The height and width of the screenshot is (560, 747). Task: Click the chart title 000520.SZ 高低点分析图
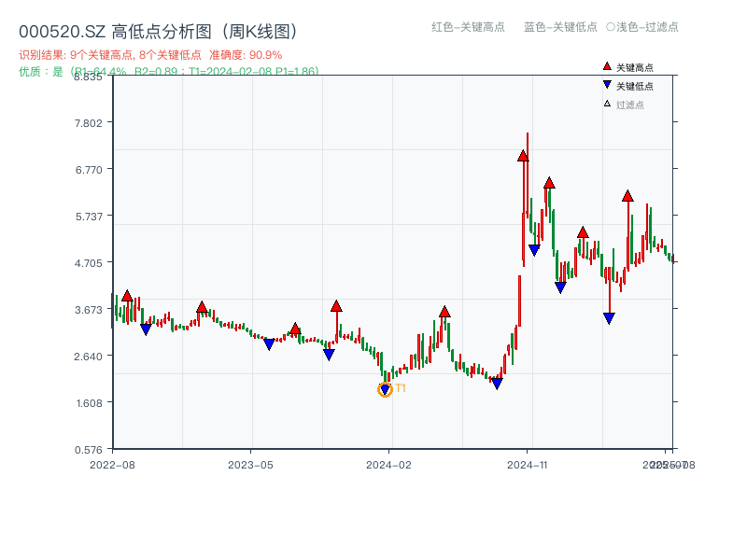click(158, 32)
